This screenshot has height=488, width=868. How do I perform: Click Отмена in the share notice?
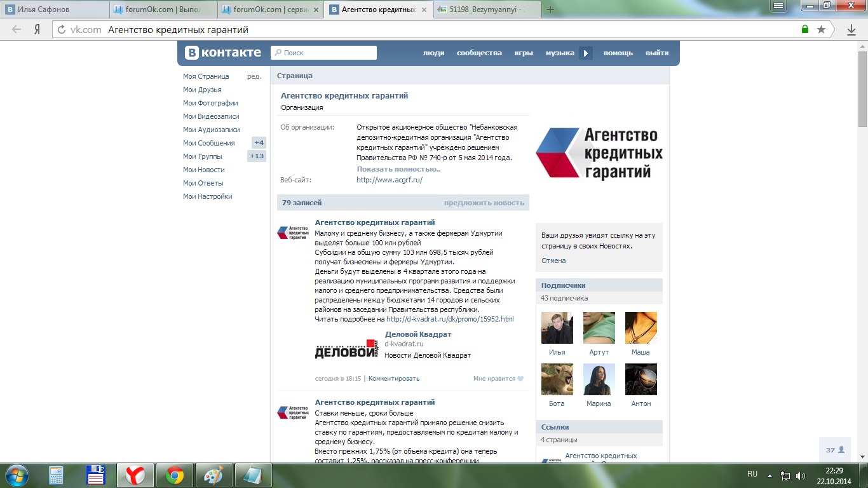pos(553,261)
